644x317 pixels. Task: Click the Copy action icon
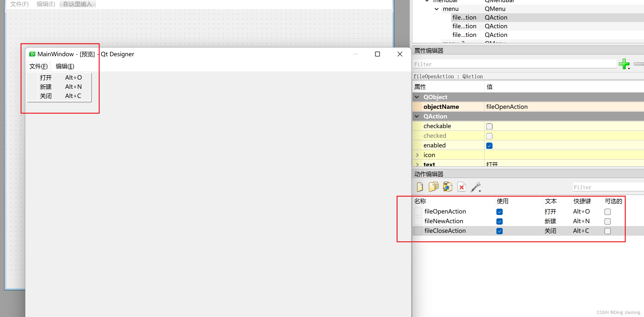point(433,187)
